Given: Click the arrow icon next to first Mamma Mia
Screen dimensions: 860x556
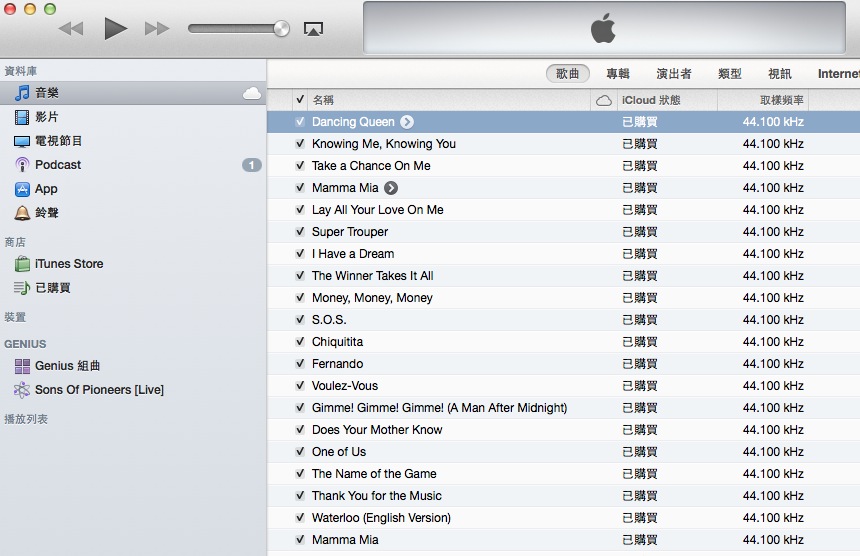Looking at the screenshot, I should [x=391, y=188].
